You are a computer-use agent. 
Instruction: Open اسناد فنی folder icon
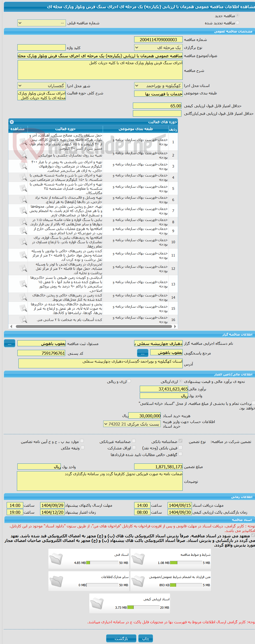point(56,559)
